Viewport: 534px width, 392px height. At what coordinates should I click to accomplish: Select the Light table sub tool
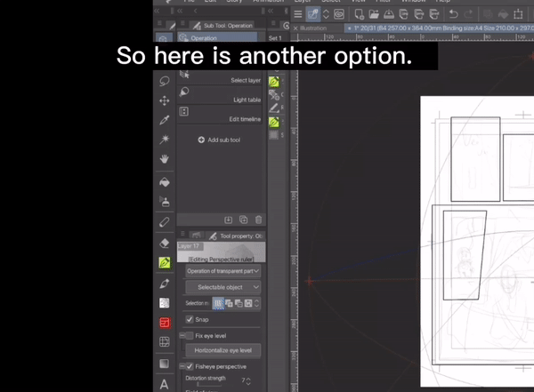click(x=220, y=95)
